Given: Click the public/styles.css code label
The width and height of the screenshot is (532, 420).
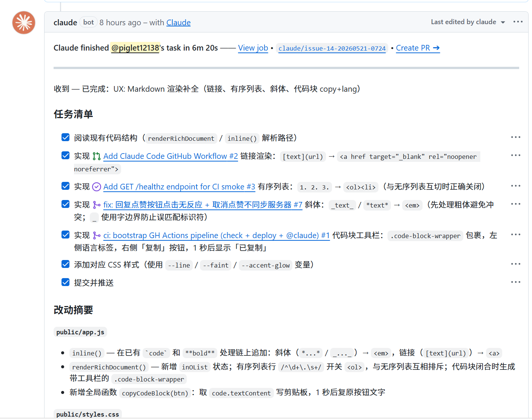Looking at the screenshot, I should coord(88,414).
